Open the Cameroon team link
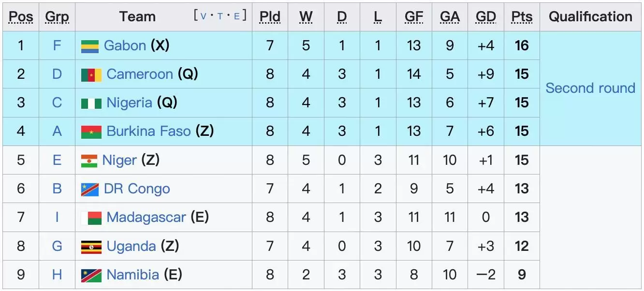 (139, 74)
